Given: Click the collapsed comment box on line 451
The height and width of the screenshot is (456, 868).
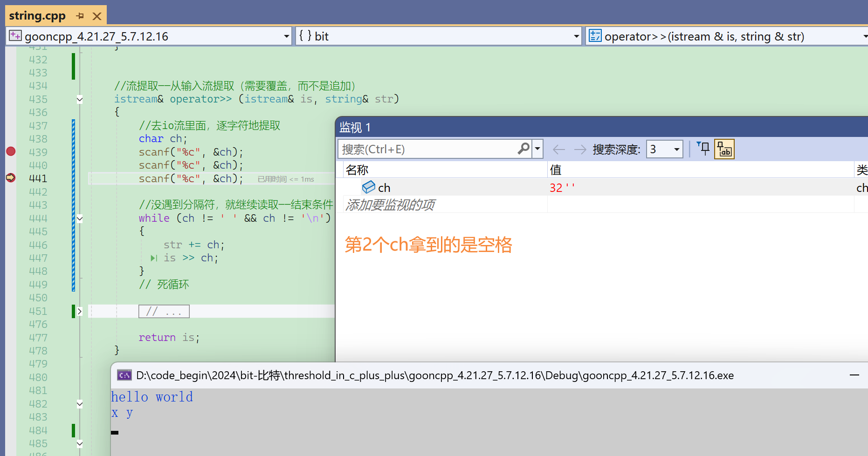Looking at the screenshot, I should pyautogui.click(x=164, y=311).
